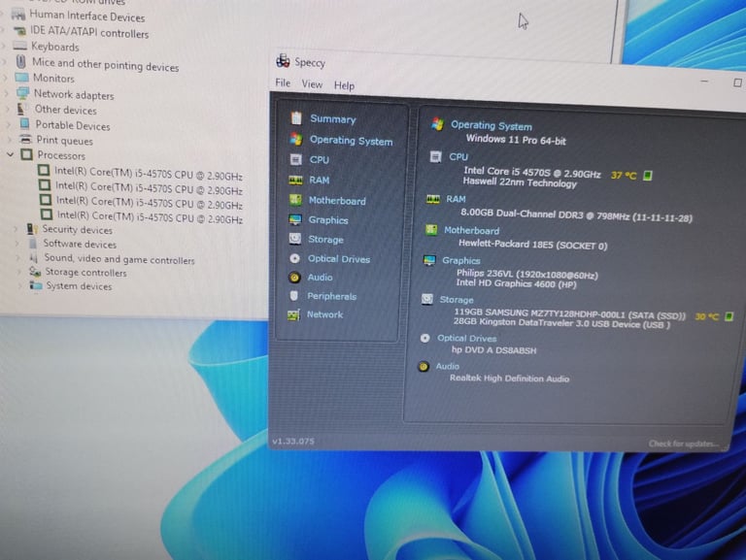Minimize the Speccy window
The image size is (746, 560).
coord(704,82)
